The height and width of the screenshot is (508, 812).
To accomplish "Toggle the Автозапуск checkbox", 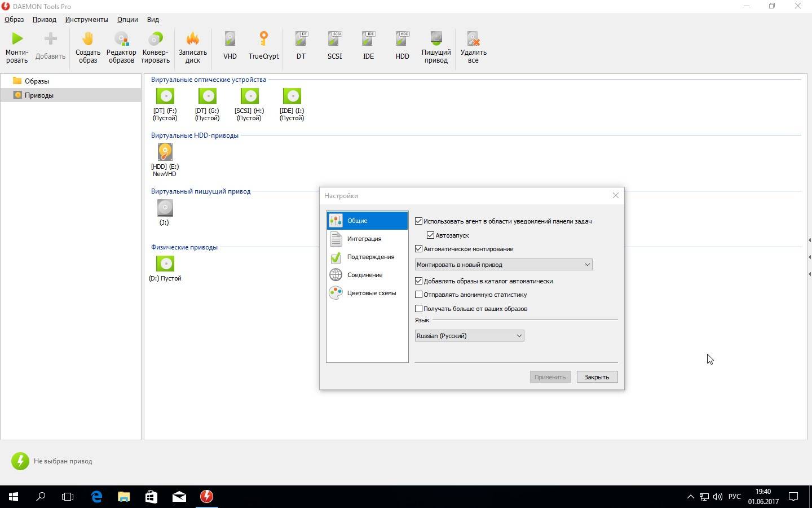I will click(430, 235).
